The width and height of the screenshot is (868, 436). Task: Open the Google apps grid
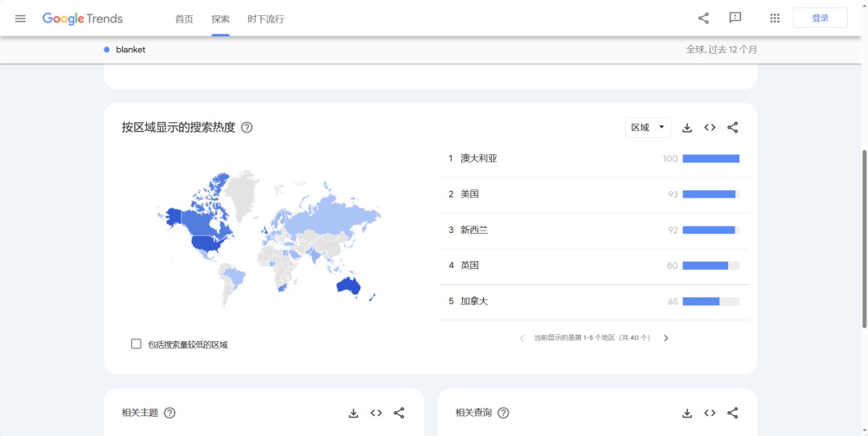coord(775,18)
